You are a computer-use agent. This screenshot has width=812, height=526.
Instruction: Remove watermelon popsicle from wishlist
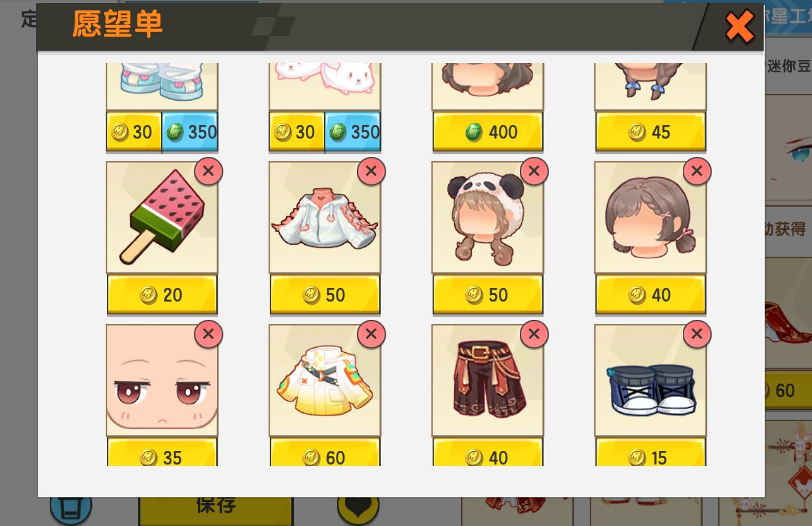tap(209, 171)
